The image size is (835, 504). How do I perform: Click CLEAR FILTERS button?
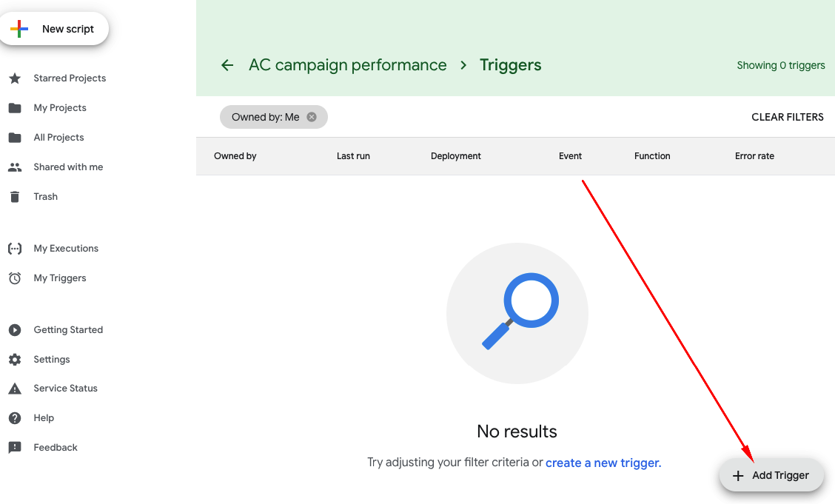[787, 117]
